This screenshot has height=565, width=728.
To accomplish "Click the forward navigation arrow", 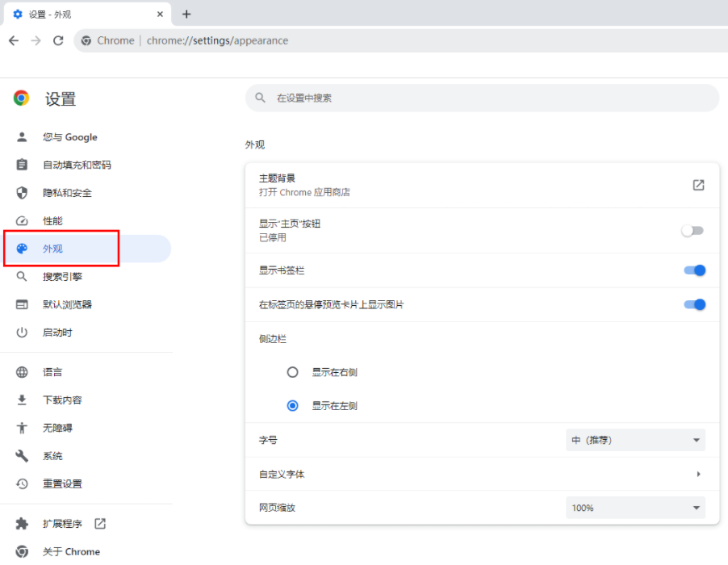I will (36, 41).
